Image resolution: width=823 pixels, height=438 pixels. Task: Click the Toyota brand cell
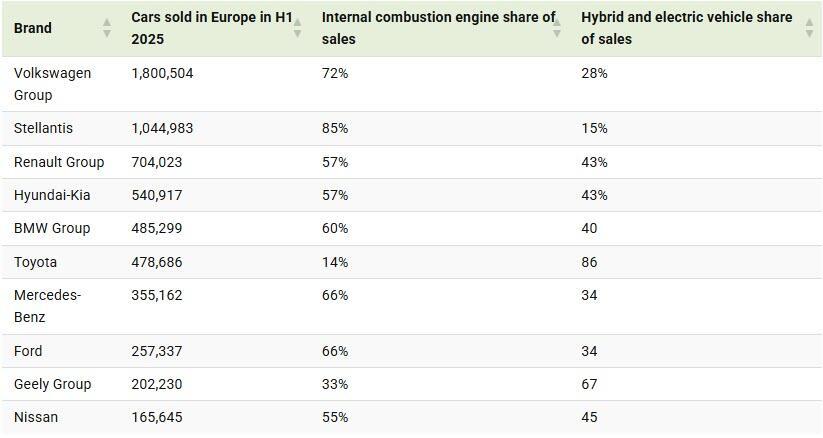coord(35,262)
